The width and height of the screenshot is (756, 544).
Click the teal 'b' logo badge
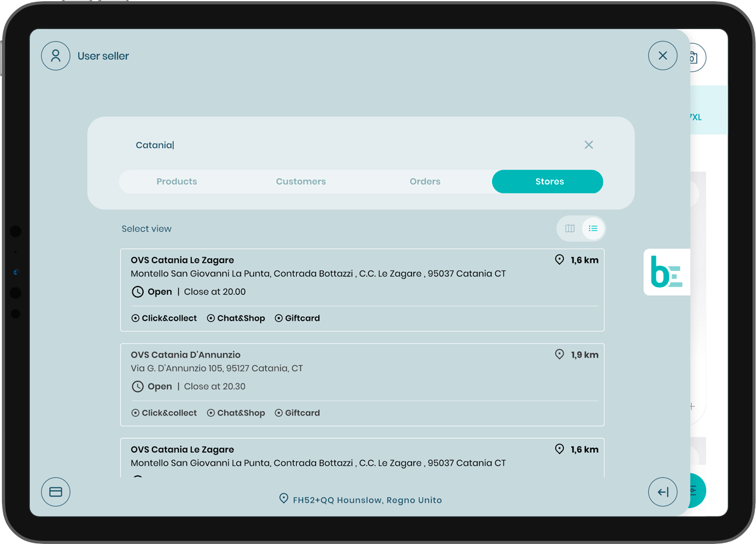point(667,272)
